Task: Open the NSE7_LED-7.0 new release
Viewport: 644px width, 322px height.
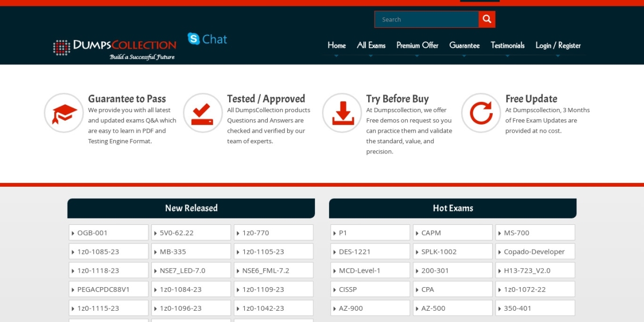Action: pos(182,270)
